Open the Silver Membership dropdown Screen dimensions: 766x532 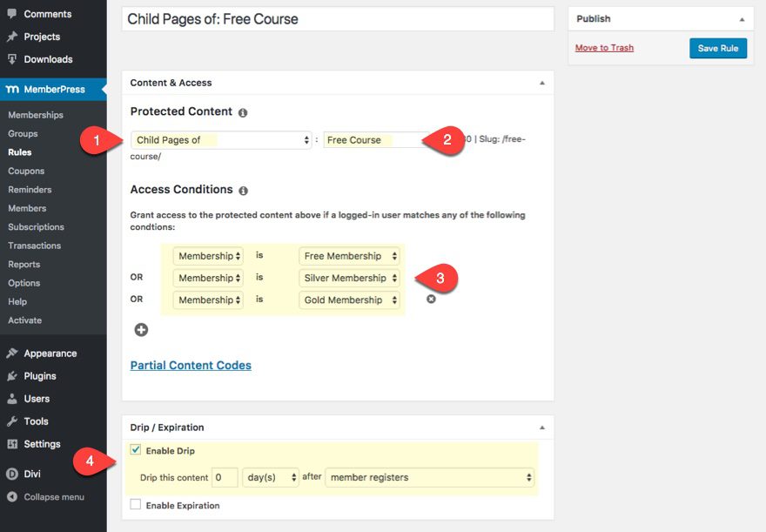coord(349,278)
